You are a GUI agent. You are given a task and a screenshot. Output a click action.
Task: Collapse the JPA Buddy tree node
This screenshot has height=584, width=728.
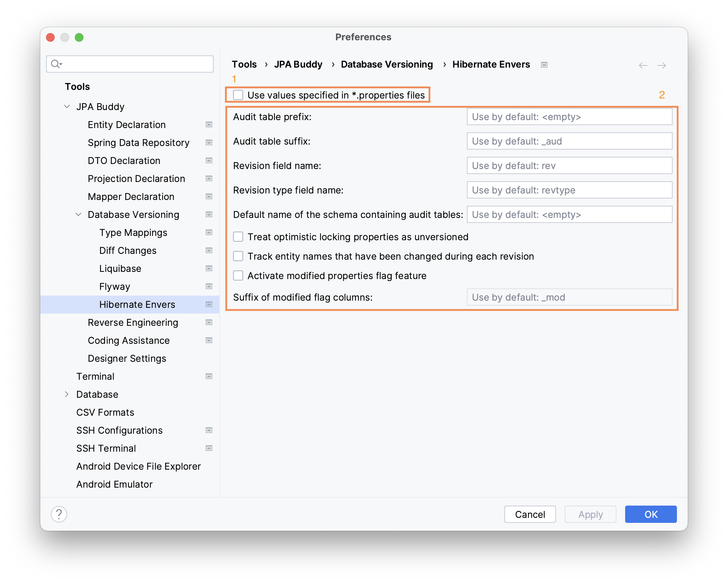point(67,106)
